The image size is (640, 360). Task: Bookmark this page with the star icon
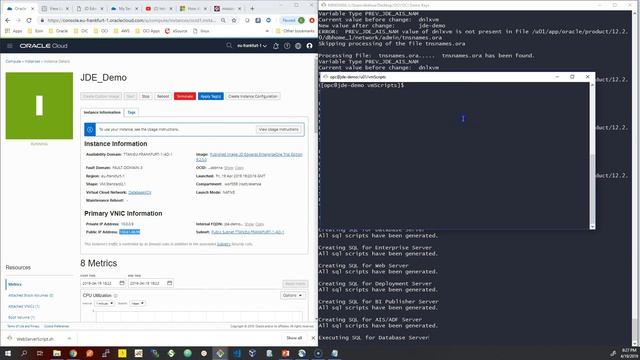pos(234,20)
